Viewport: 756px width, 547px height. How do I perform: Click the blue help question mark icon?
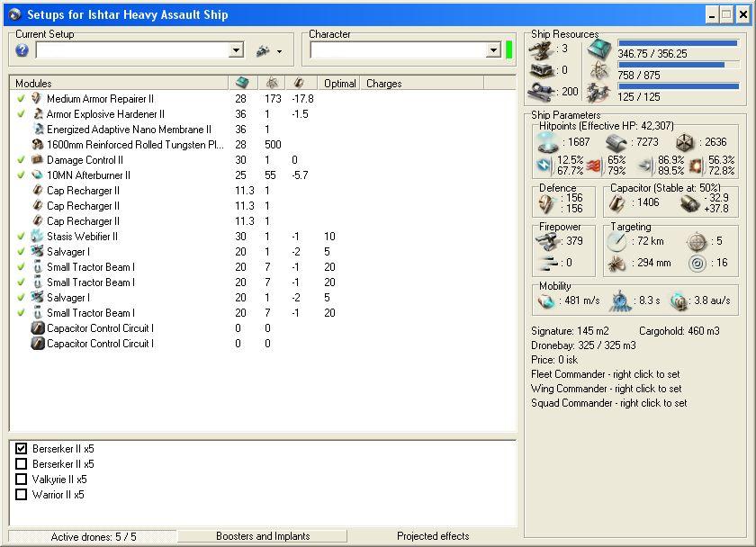point(22,50)
